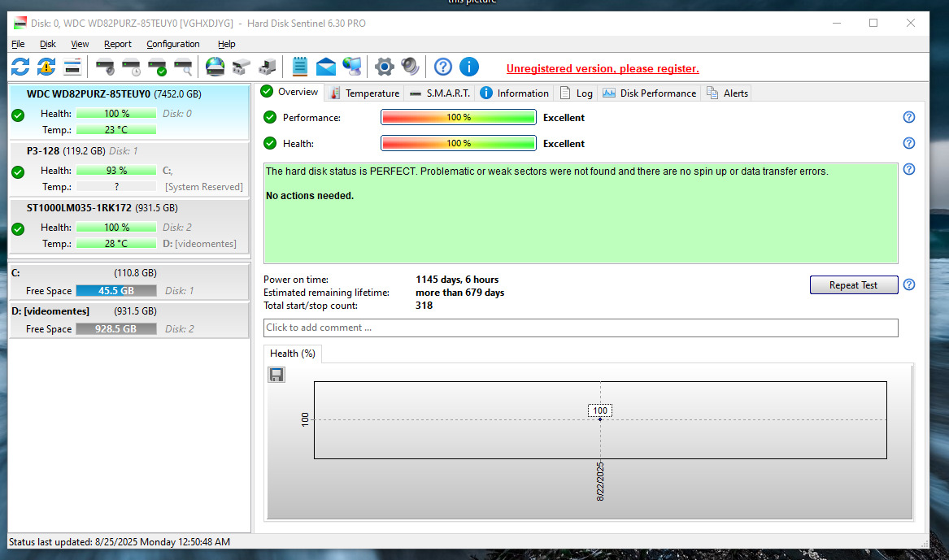Click the Performance 100 % progress bar
The width and height of the screenshot is (949, 560).
click(x=458, y=117)
